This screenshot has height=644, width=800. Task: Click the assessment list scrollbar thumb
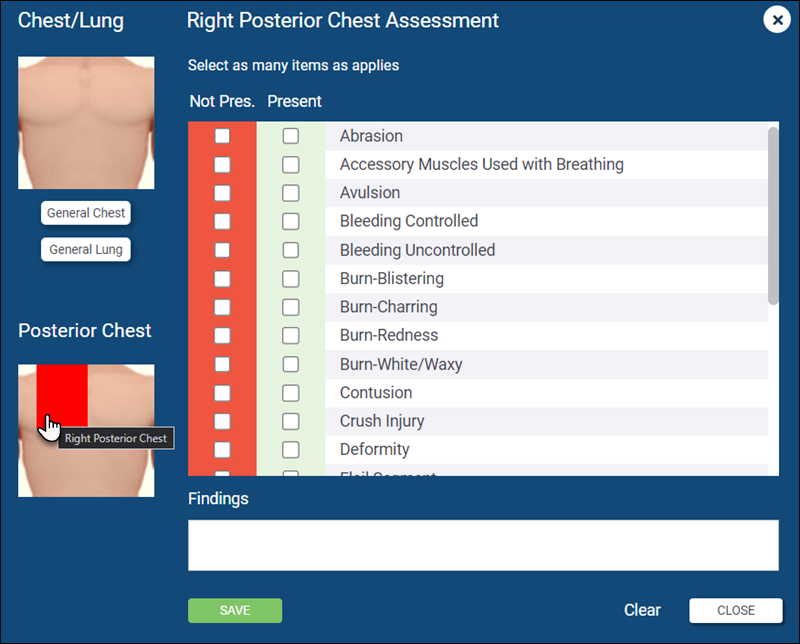click(773, 216)
